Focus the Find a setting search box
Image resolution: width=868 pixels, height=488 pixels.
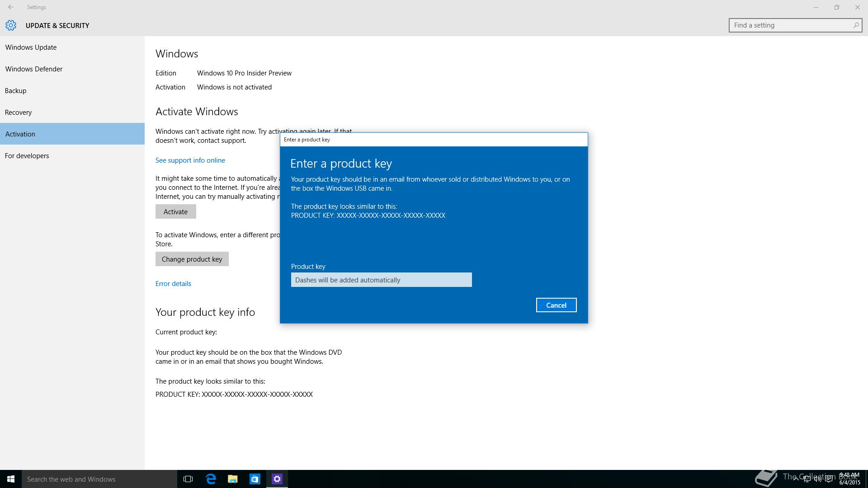point(795,25)
